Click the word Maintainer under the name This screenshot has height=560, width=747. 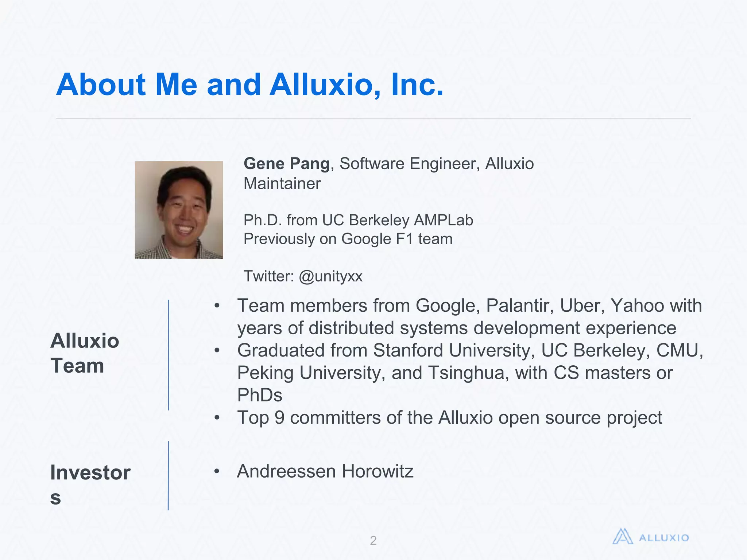tap(282, 183)
